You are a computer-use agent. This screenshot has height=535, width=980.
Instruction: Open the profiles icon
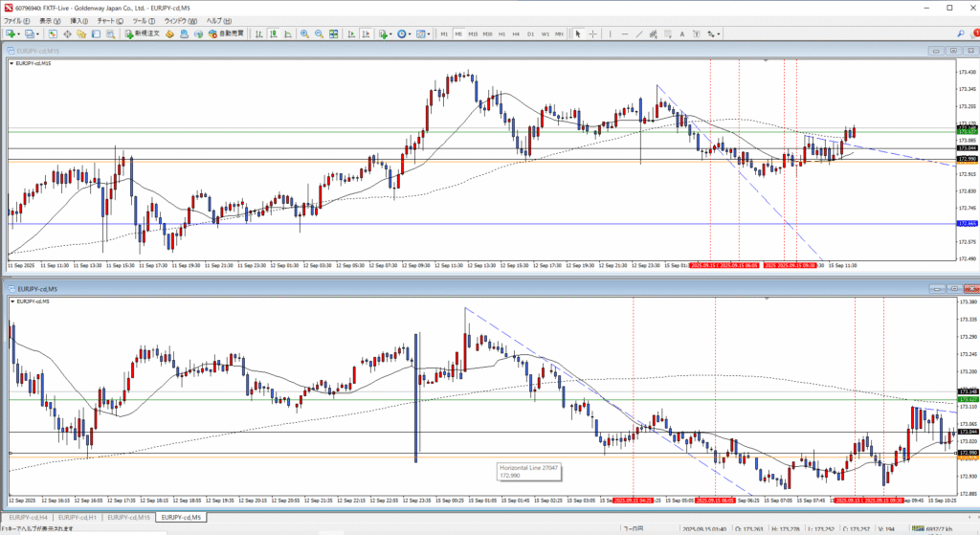(x=30, y=33)
